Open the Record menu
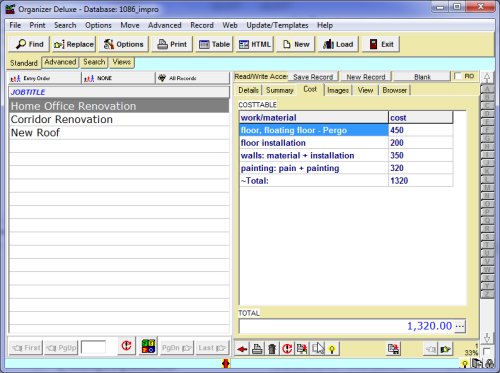Viewport: 500px width, 373px height. [202, 25]
